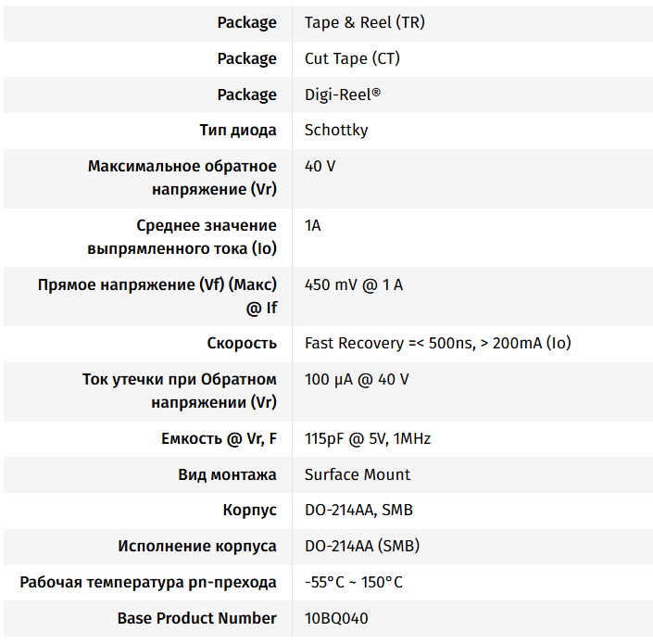Click the "100 µA @ 40 V" leakage value

click(357, 379)
